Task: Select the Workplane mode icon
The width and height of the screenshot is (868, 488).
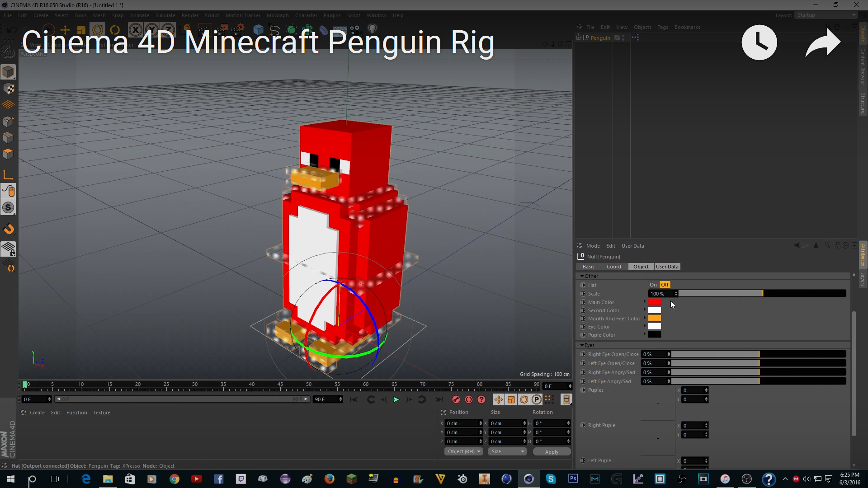Action: [x=8, y=104]
